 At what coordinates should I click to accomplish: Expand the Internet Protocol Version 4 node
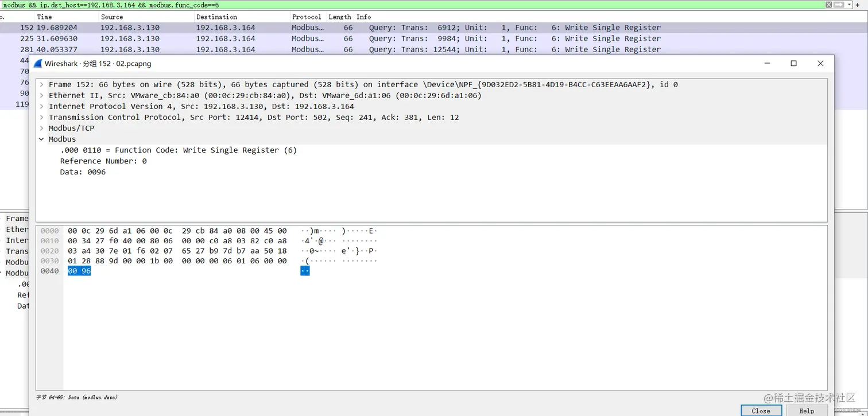coord(41,106)
